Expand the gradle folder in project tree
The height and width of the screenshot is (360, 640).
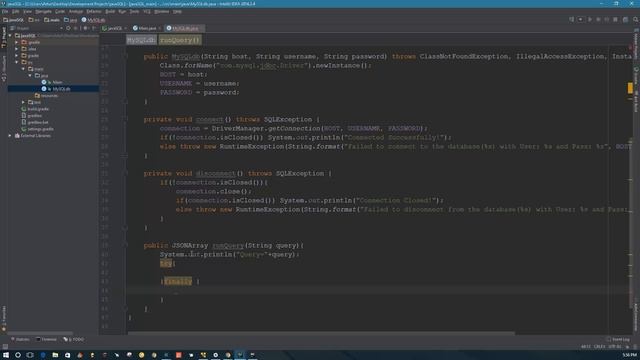point(17,56)
